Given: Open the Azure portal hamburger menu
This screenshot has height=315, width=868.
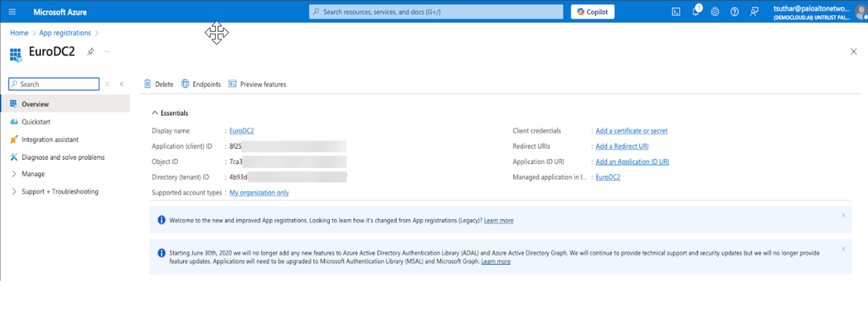Looking at the screenshot, I should (12, 12).
